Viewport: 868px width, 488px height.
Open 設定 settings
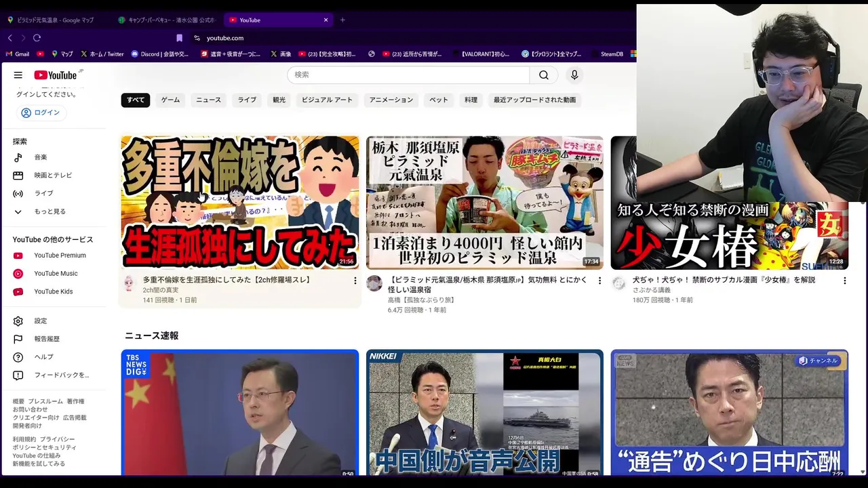pyautogui.click(x=54, y=321)
